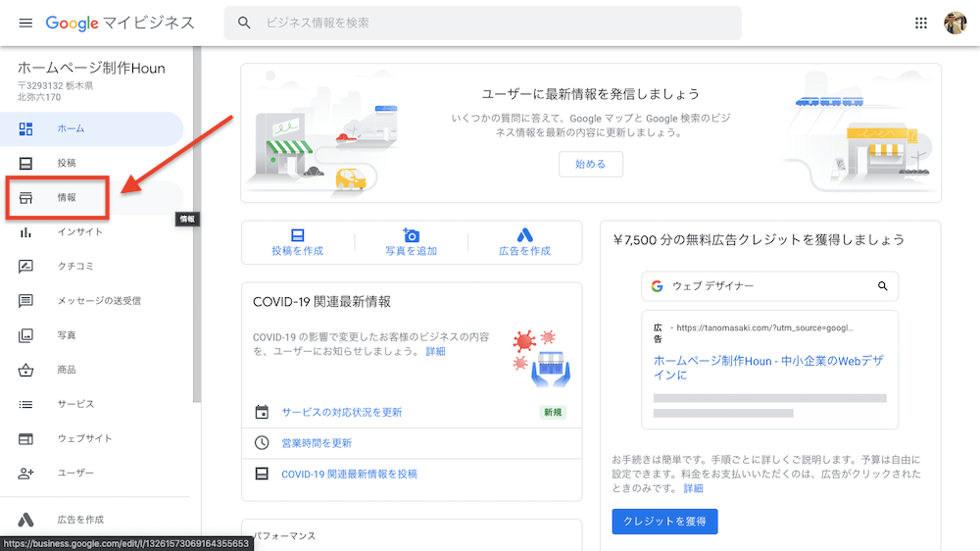Click the クレジットを獲得 button
This screenshot has width=980, height=551.
(664, 522)
